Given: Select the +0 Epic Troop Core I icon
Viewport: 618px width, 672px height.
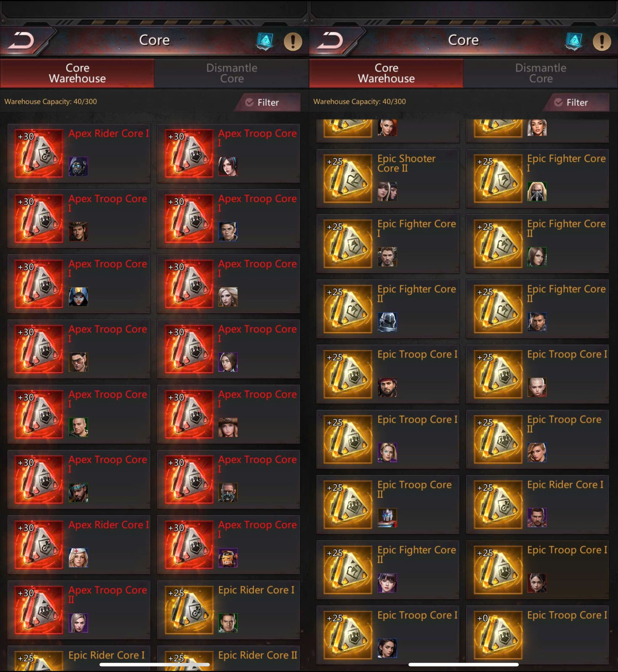Looking at the screenshot, I should click(x=498, y=635).
